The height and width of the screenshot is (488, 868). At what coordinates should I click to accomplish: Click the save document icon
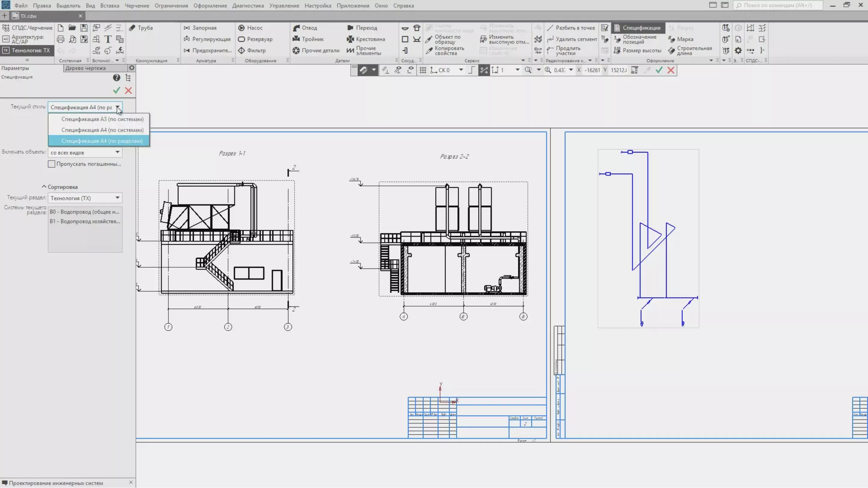tap(84, 28)
